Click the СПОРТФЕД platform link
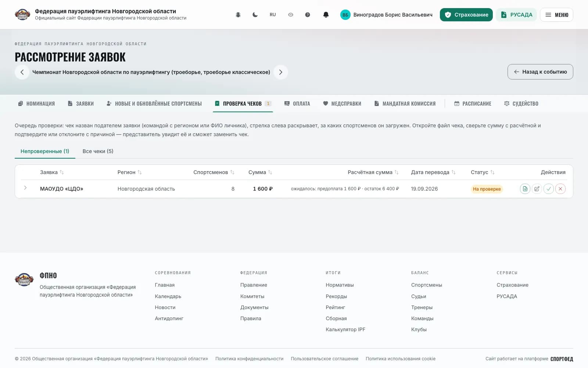The image size is (588, 368). [x=562, y=359]
